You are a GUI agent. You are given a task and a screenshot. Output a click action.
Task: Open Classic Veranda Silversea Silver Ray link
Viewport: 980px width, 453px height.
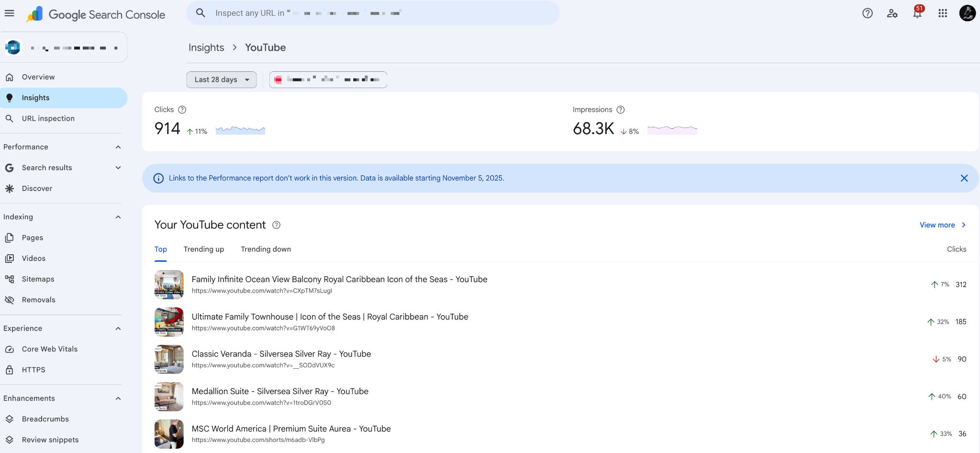tap(281, 354)
